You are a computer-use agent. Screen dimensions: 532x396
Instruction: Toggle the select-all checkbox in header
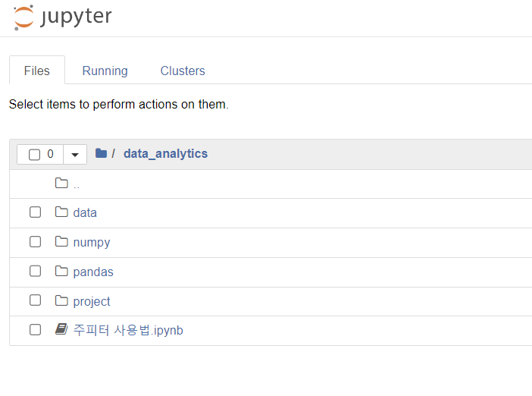point(34,155)
